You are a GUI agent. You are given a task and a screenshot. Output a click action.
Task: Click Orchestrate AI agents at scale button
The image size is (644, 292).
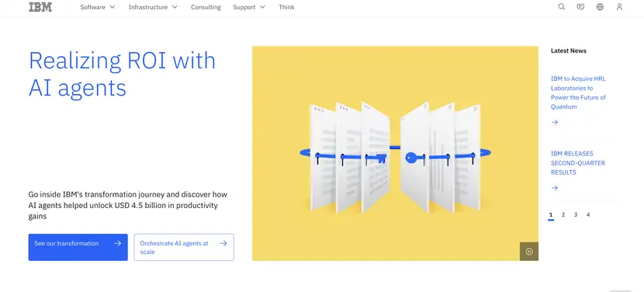(x=184, y=247)
